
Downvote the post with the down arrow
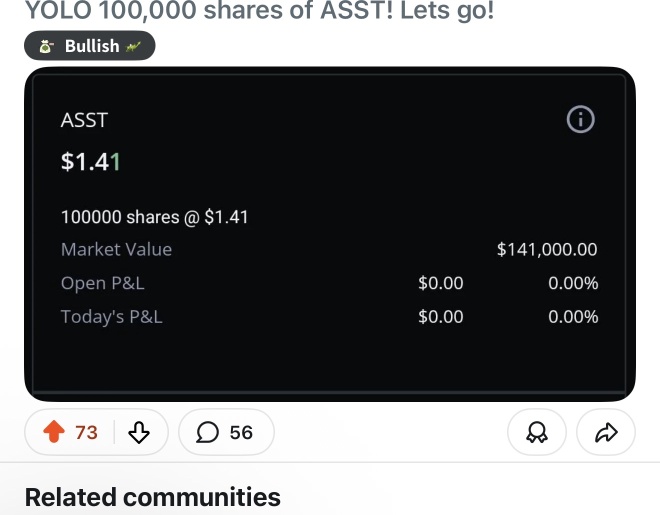139,432
